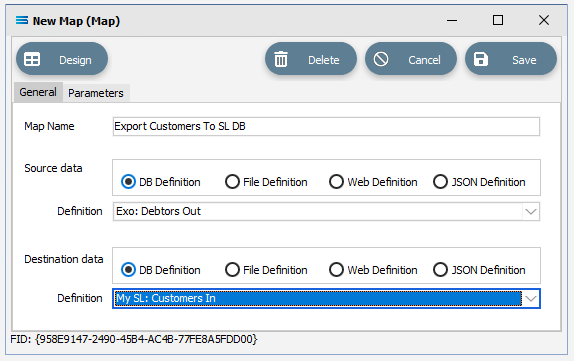Click the Save button label

[524, 60]
